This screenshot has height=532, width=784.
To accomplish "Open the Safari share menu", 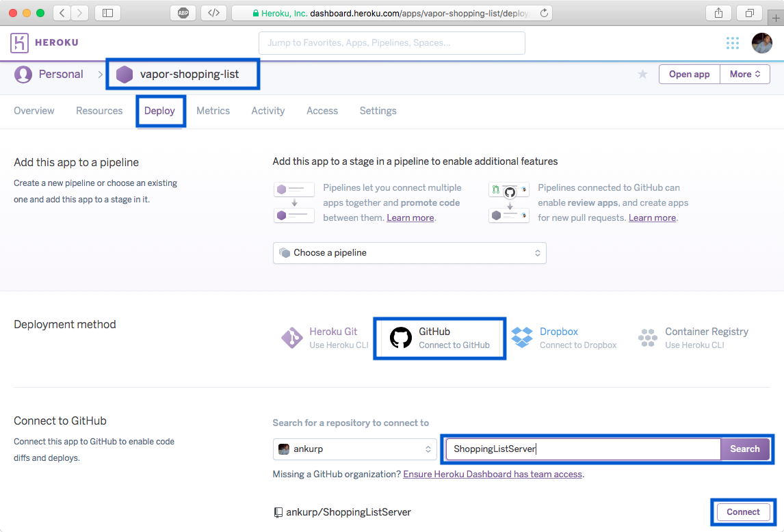I will 718,13.
